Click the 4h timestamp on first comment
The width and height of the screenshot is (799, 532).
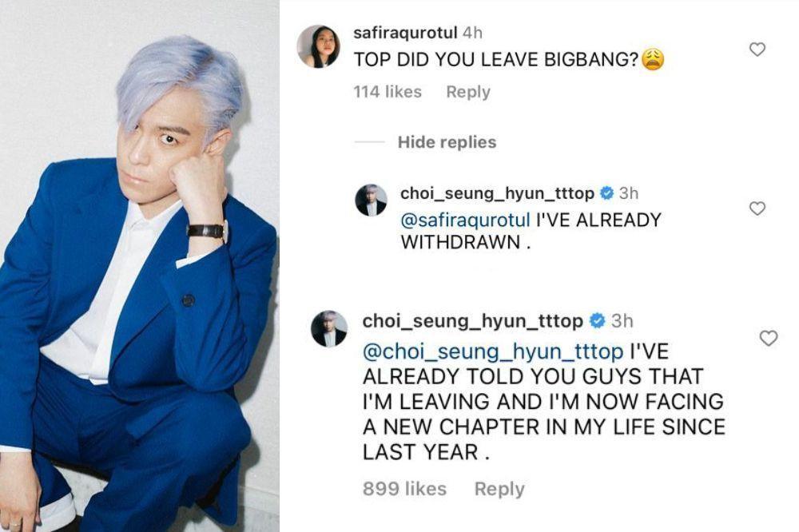472,33
